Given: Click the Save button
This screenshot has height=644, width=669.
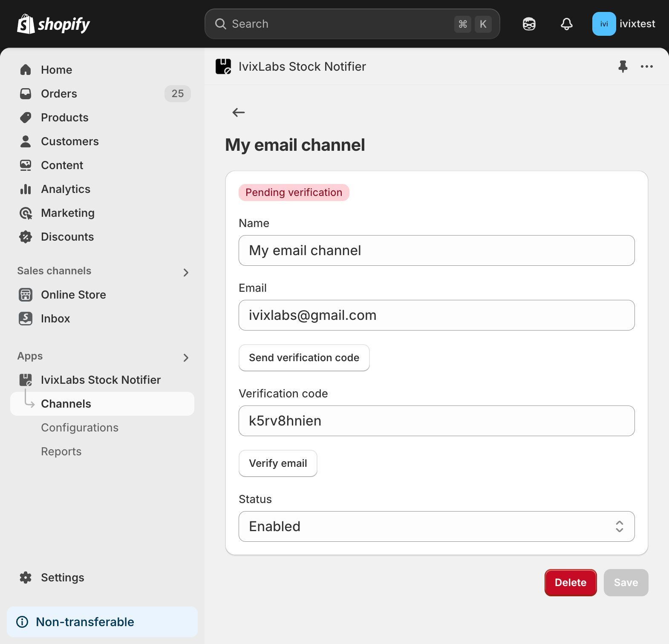Looking at the screenshot, I should (x=626, y=583).
